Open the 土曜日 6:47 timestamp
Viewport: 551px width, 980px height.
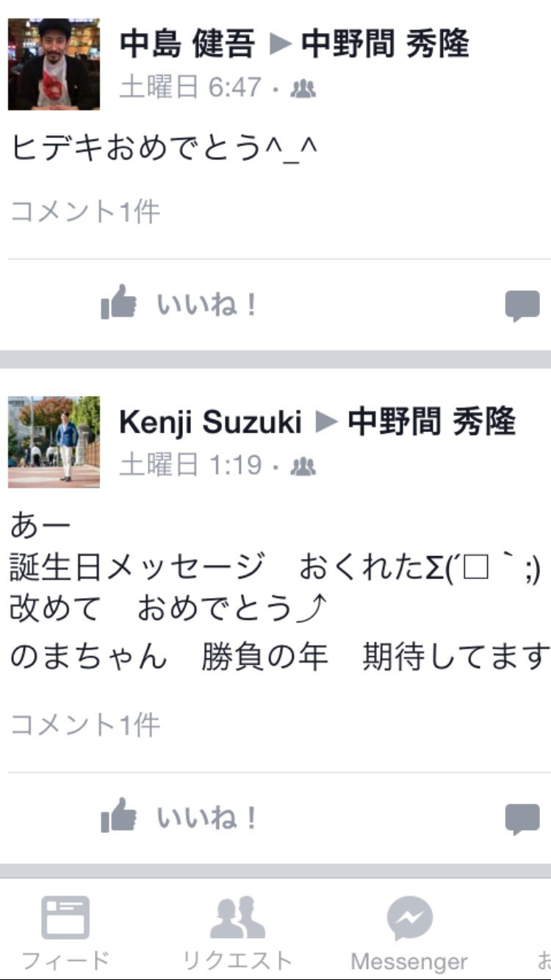190,87
